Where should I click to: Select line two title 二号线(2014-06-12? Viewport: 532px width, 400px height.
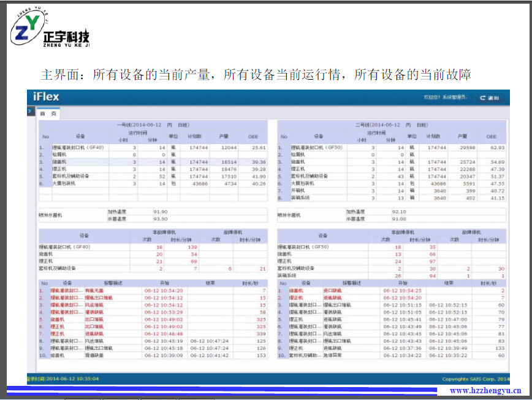(378, 125)
